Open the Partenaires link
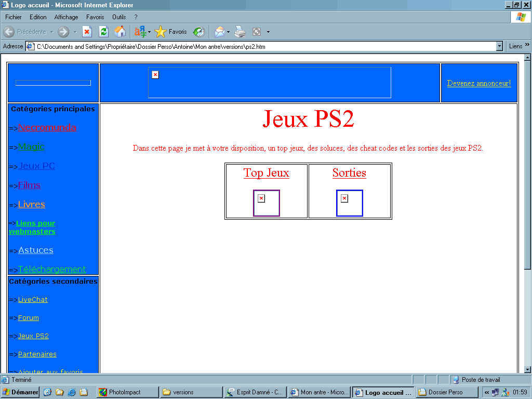532x399 pixels. pyautogui.click(x=37, y=354)
